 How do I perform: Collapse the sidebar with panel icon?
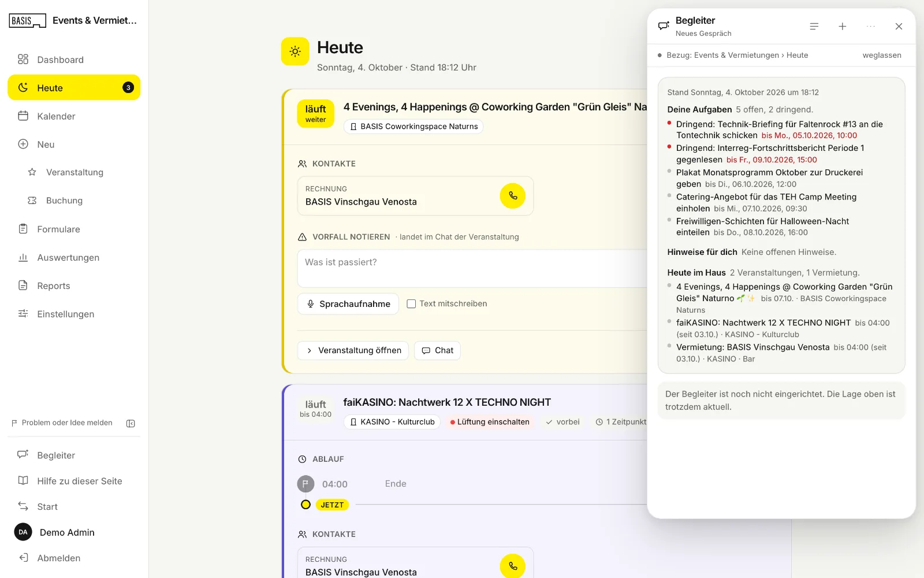pos(131,424)
